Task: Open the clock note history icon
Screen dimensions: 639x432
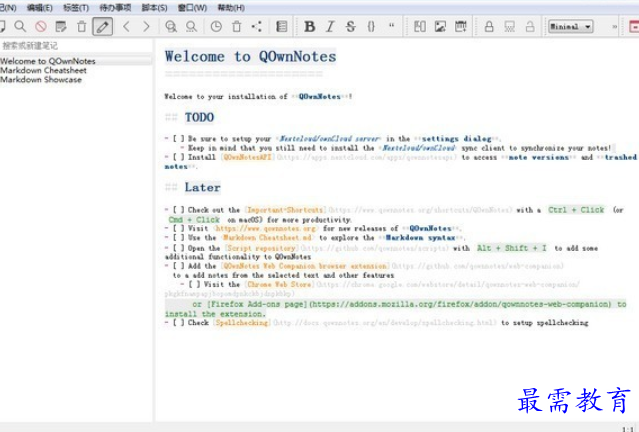Action: point(217,26)
